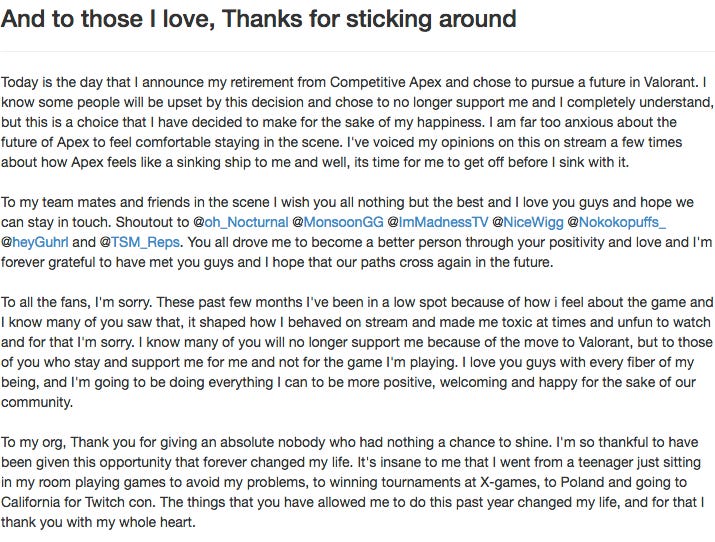The width and height of the screenshot is (715, 542).
Task: Follow the @Nokokopuffs_ link
Action: point(617,222)
